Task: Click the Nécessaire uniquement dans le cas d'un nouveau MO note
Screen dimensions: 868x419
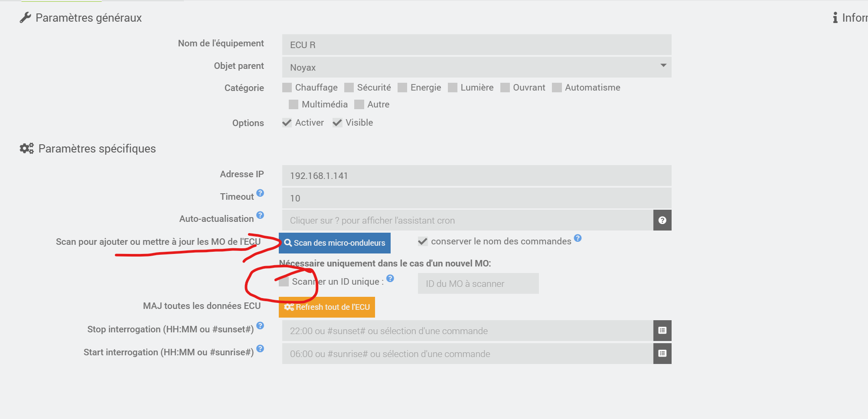Action: click(385, 263)
